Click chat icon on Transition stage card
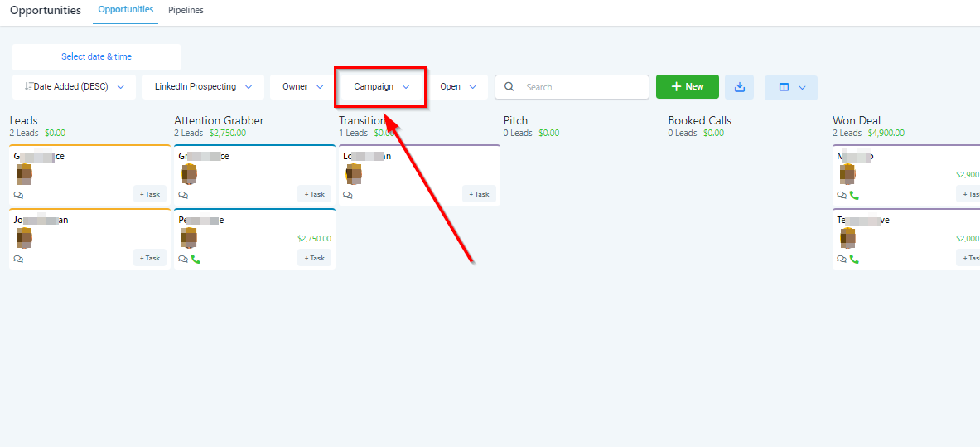 348,195
